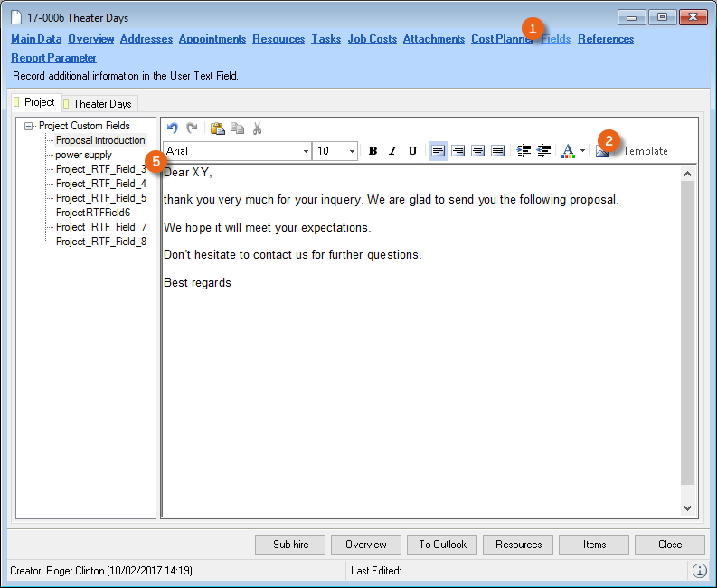Toggle Italic formatting

(392, 151)
